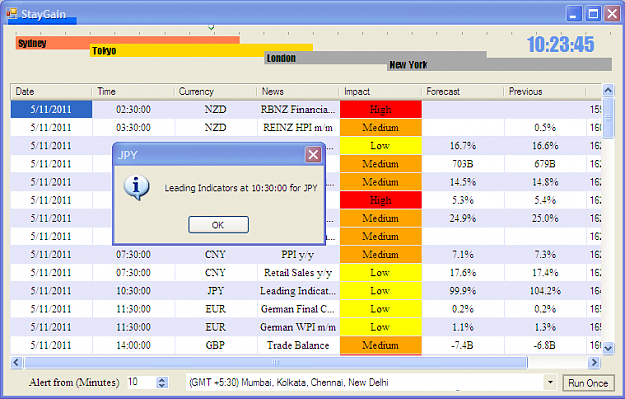
Task: Maximize the StayGain window
Action: pyautogui.click(x=593, y=14)
